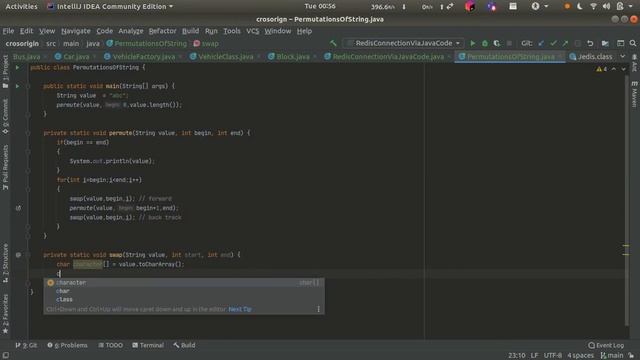Go to next highlighted error arrow down
The image size is (640, 360).
click(x=623, y=69)
